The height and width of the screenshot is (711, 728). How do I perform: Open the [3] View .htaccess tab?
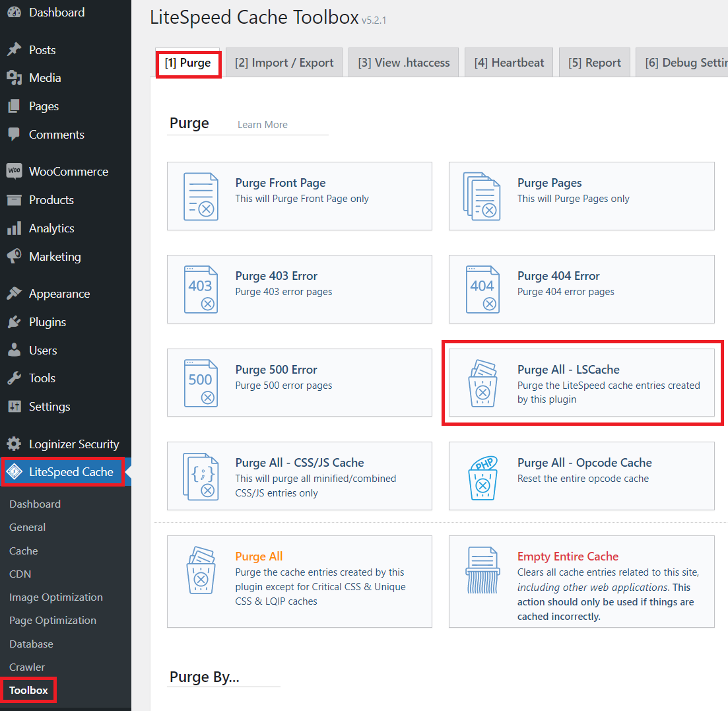(x=403, y=63)
